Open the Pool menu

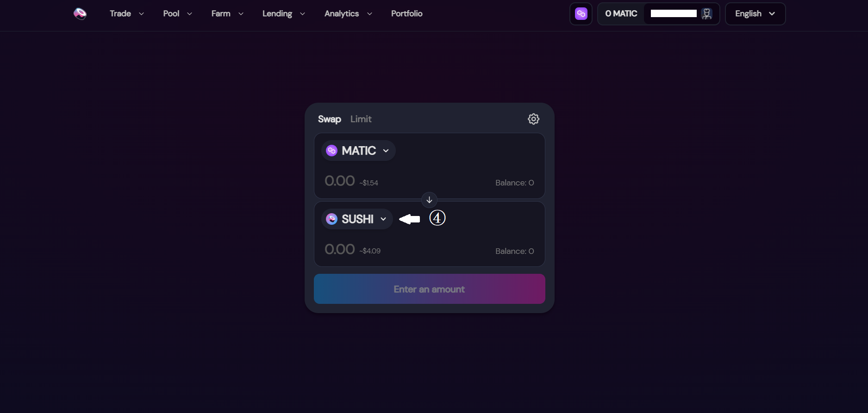[178, 14]
